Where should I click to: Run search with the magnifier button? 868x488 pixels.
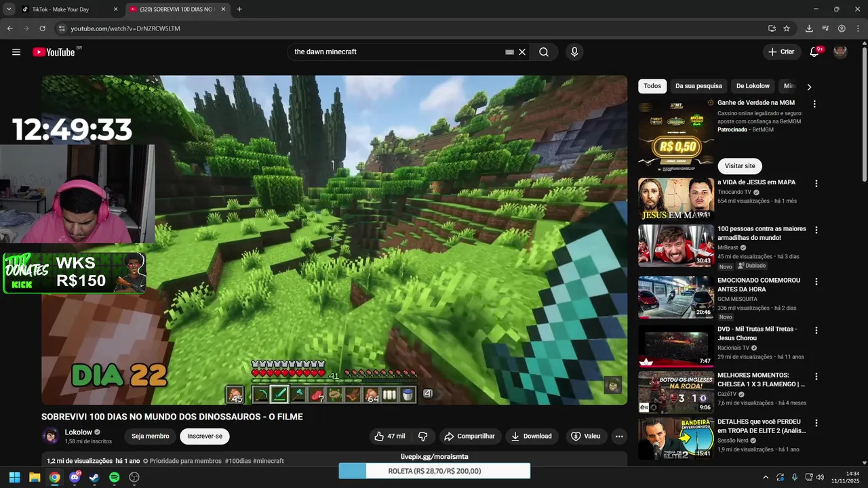tap(544, 52)
